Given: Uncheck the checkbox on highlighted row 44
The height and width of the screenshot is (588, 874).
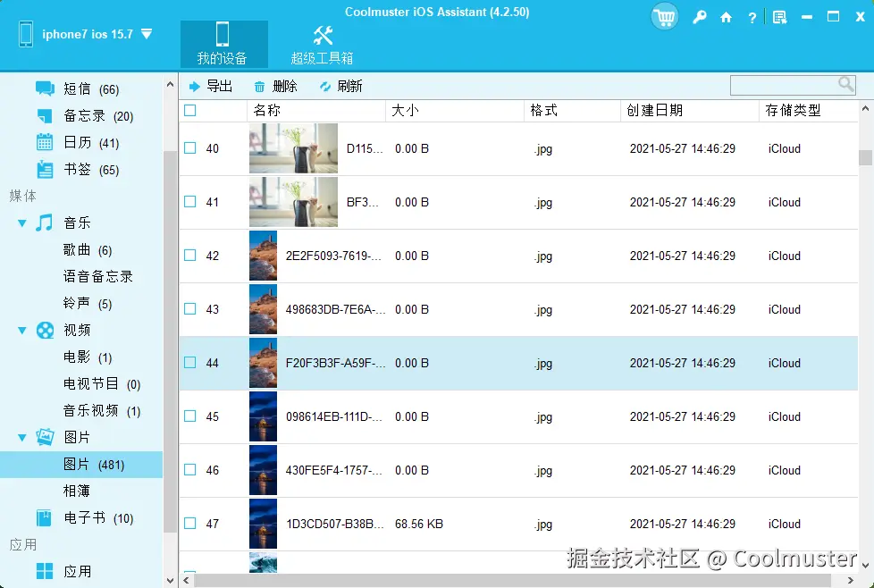Looking at the screenshot, I should pyautogui.click(x=189, y=363).
